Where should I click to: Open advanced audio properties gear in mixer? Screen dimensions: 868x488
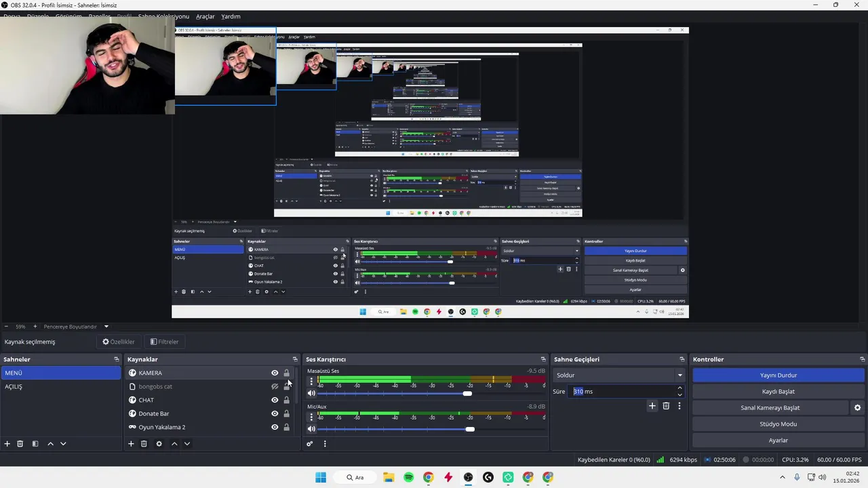(x=310, y=444)
